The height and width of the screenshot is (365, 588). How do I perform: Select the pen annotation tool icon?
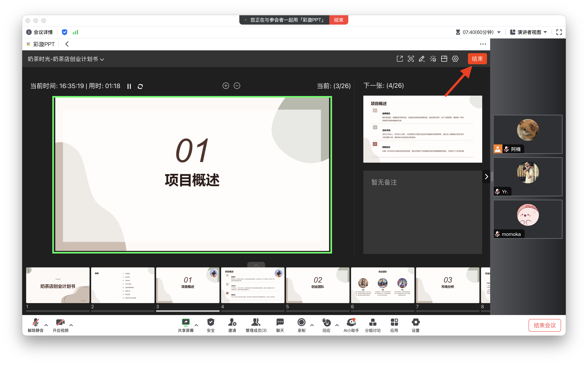point(422,59)
